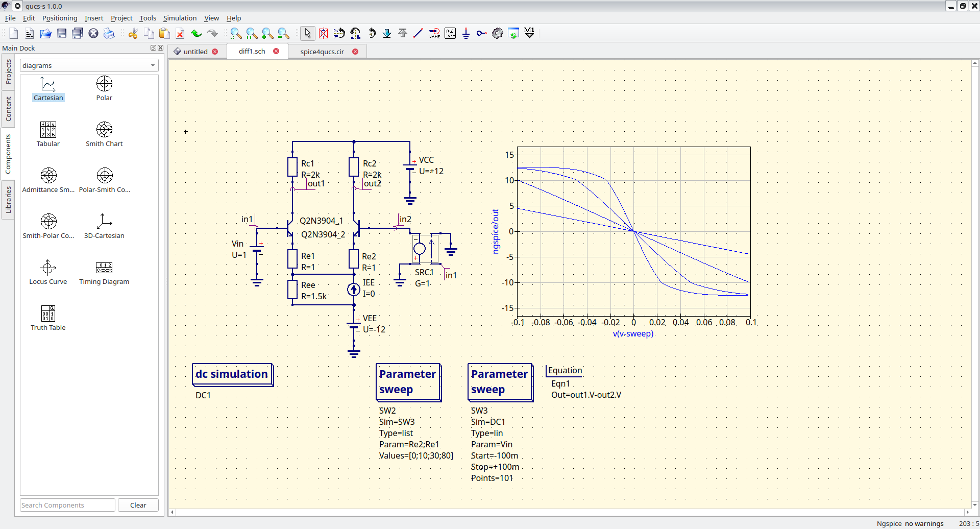Viewport: 980px width, 529px height.
Task: Select the Polar diagram in the sidebar
Action: point(104,88)
